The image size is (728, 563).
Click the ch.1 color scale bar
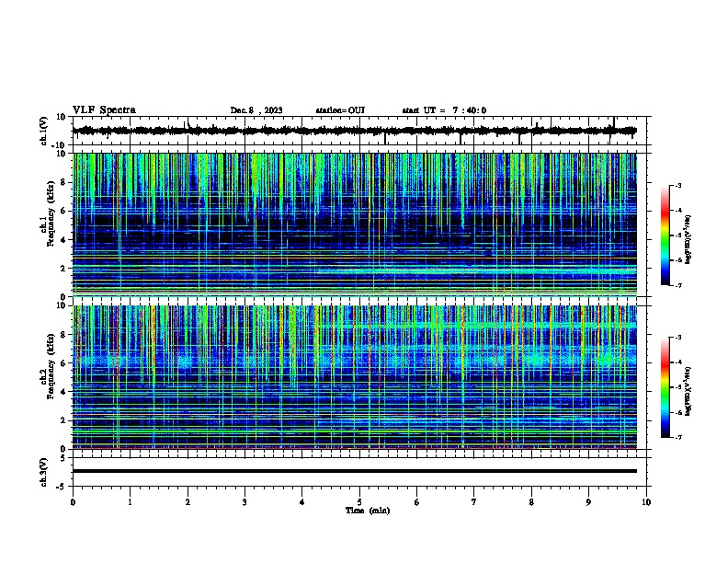point(665,236)
